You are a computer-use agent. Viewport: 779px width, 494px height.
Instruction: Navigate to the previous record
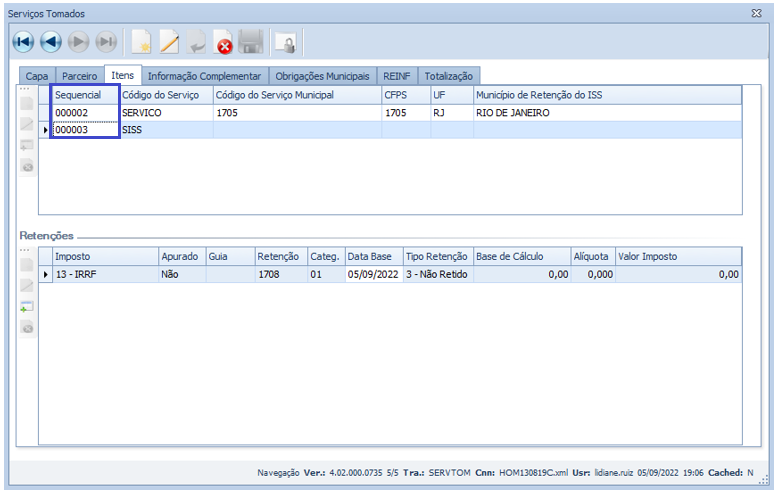(x=51, y=42)
